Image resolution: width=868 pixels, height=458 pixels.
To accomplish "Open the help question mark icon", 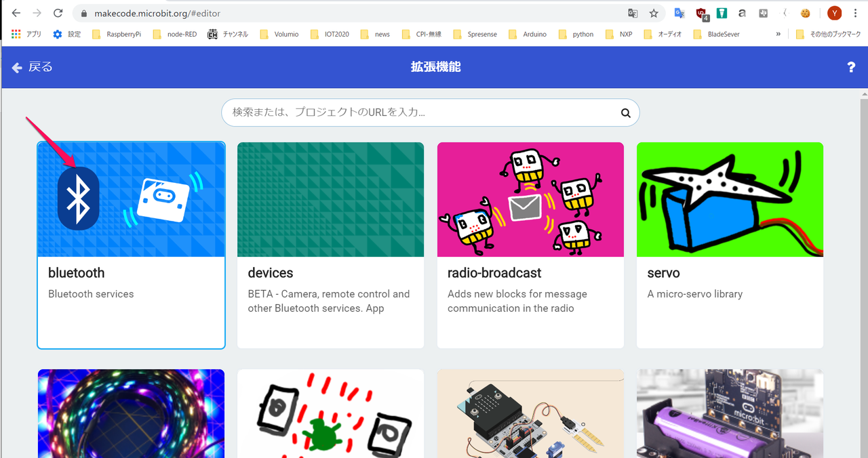I will [851, 67].
